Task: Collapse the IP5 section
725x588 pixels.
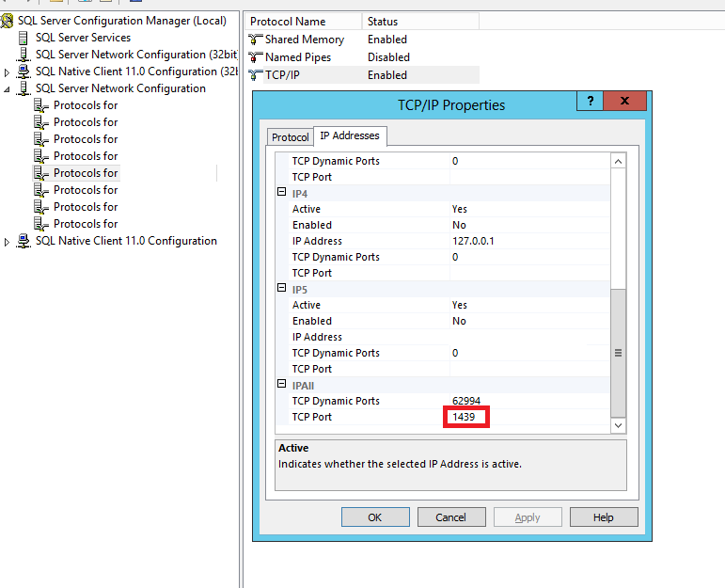Action: (x=281, y=288)
